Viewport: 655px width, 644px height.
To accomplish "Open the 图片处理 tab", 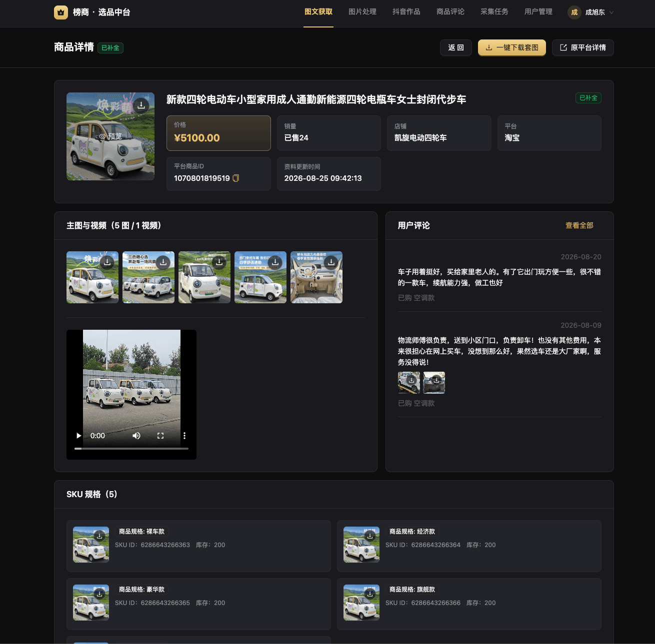I will coord(362,12).
